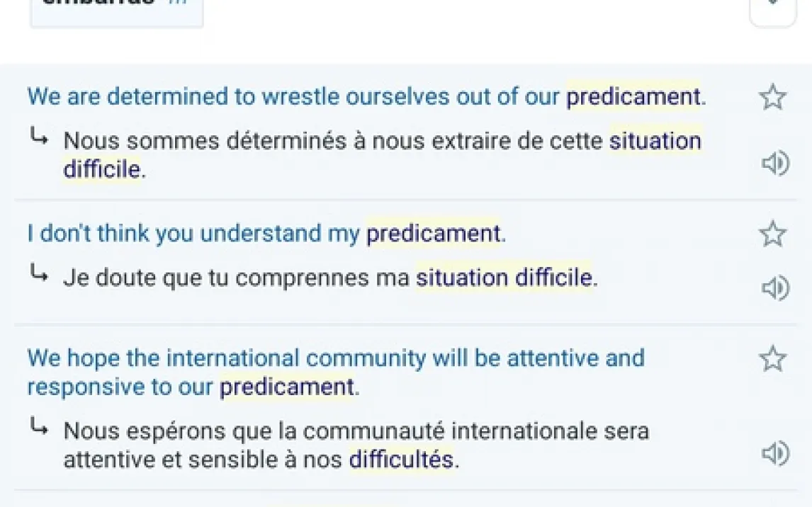Click highlighted 'predicament' after 'responsive to our'
The image size is (812, 507).
(286, 387)
